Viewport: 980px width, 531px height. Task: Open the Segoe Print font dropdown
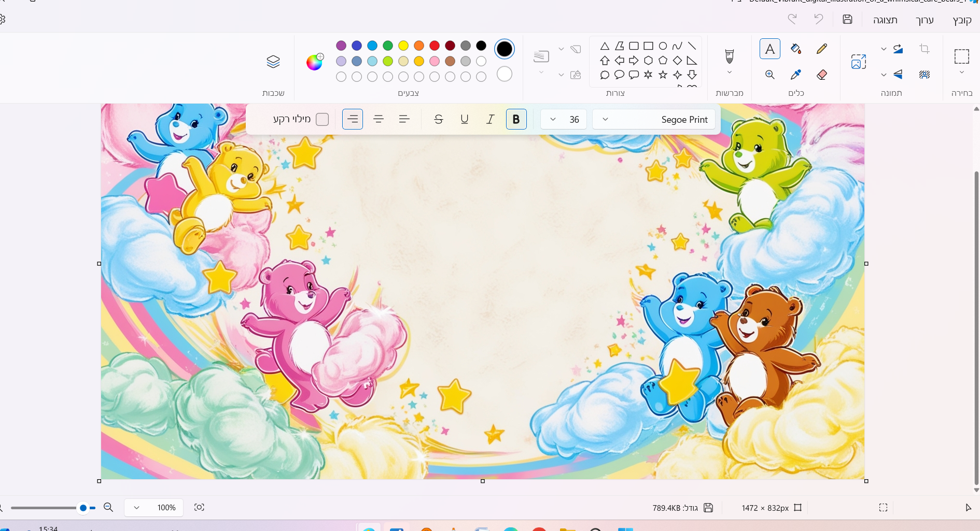654,119
